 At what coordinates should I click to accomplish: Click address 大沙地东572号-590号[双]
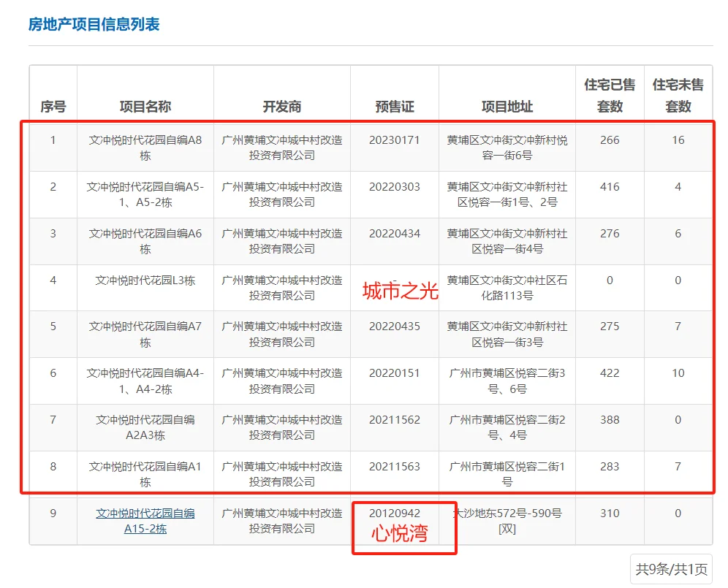[x=507, y=521]
